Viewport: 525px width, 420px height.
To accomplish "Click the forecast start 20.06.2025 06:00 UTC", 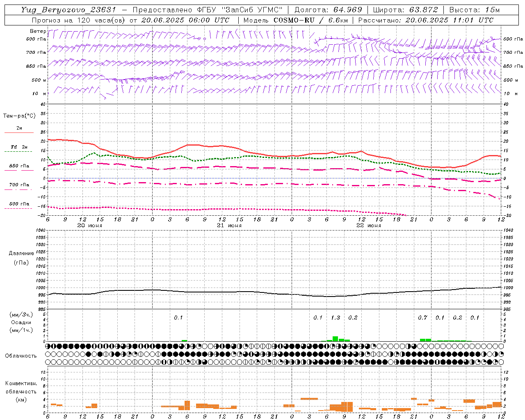I will (x=185, y=20).
